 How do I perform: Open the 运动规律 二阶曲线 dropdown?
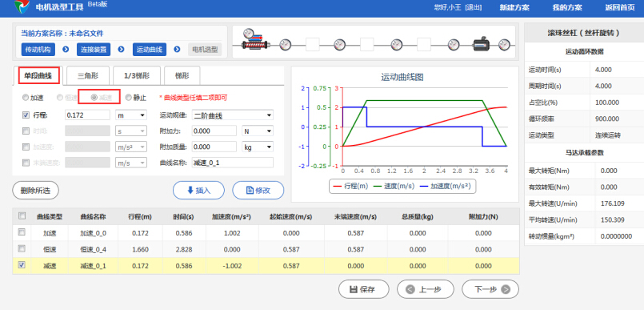[233, 115]
